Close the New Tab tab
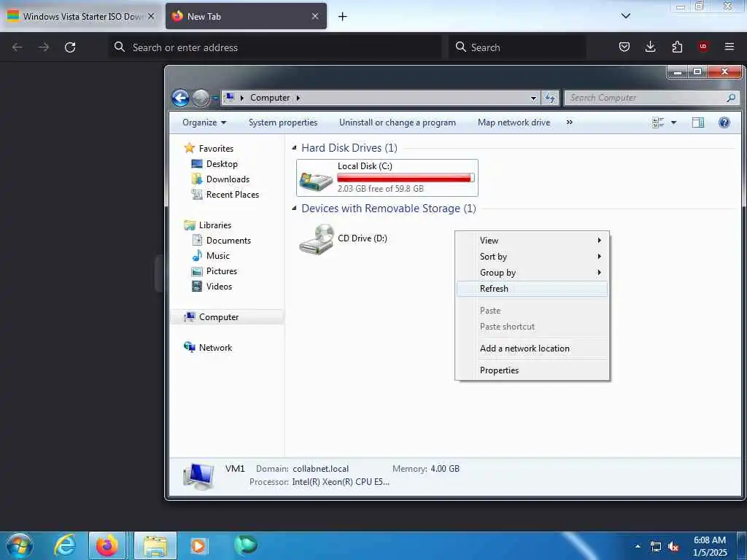Screen dimensions: 747x560 pyautogui.click(x=315, y=16)
